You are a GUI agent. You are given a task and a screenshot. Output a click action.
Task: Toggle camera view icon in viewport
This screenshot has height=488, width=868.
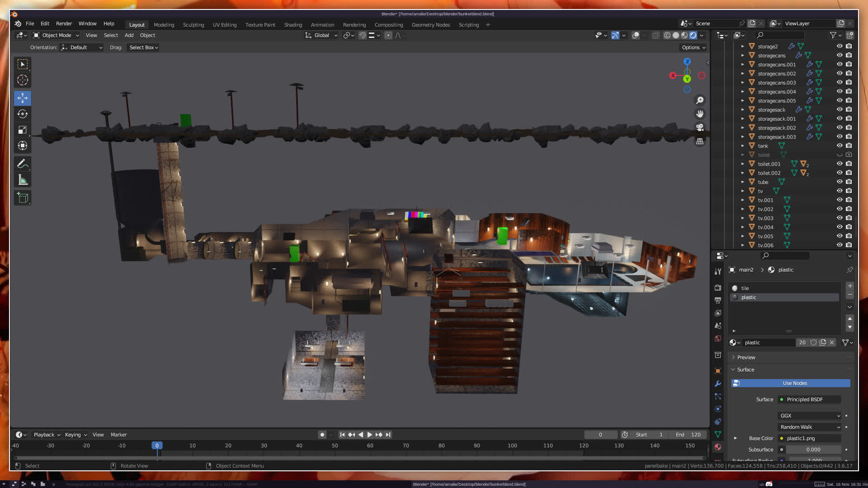700,127
